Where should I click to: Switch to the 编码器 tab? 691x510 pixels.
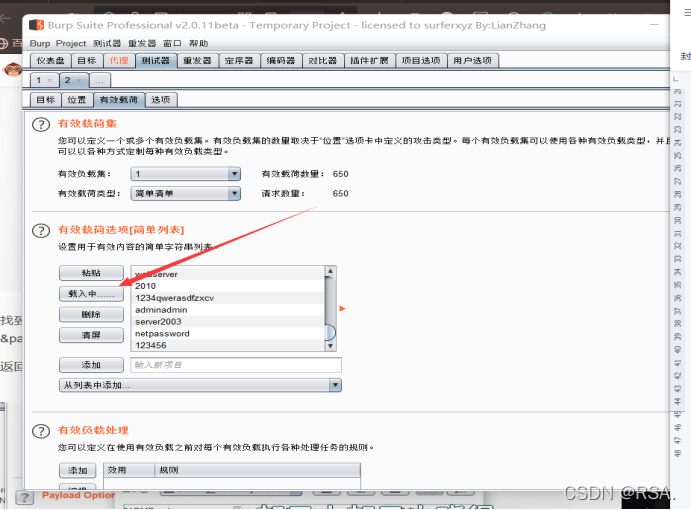click(281, 60)
